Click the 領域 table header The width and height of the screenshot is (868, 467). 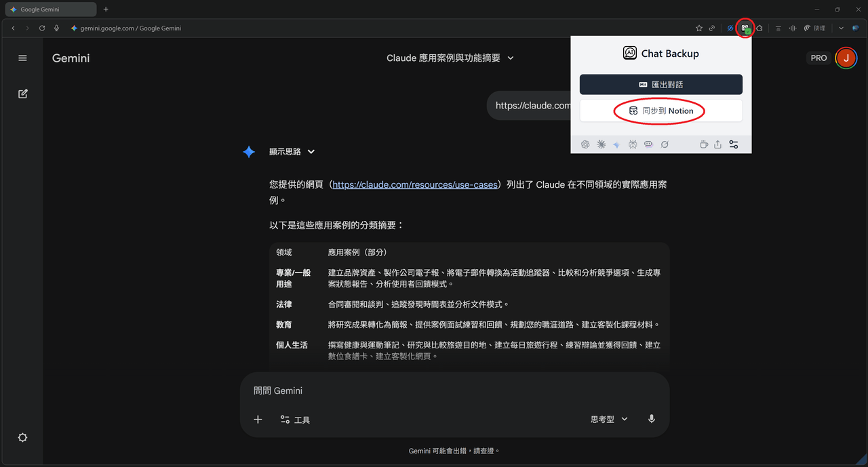[284, 252]
